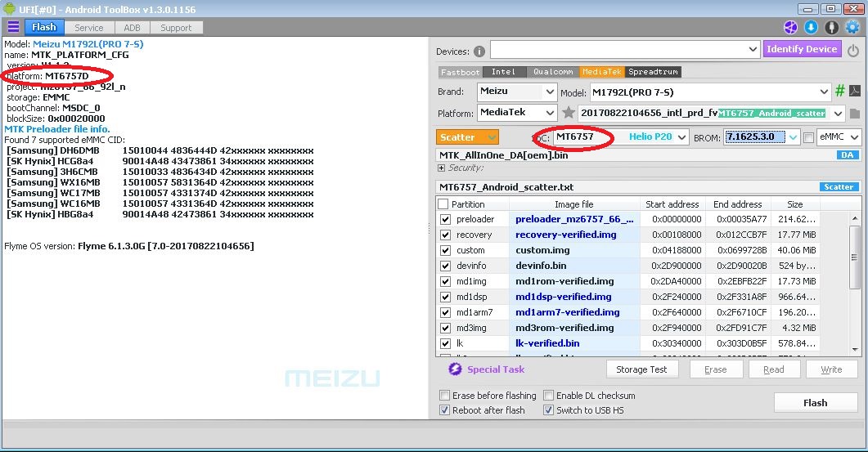Uncheck the lk partition checkbox
The image size is (868, 452).
pos(445,343)
